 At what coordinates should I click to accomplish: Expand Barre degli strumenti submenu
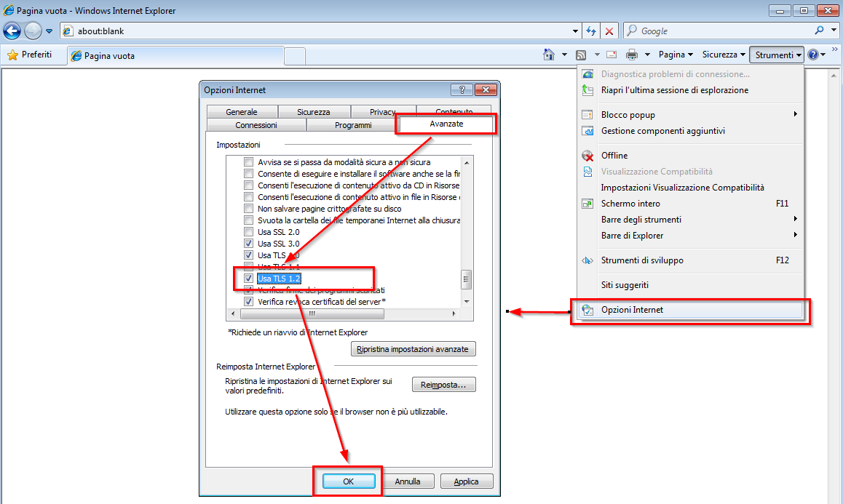pyautogui.click(x=691, y=219)
